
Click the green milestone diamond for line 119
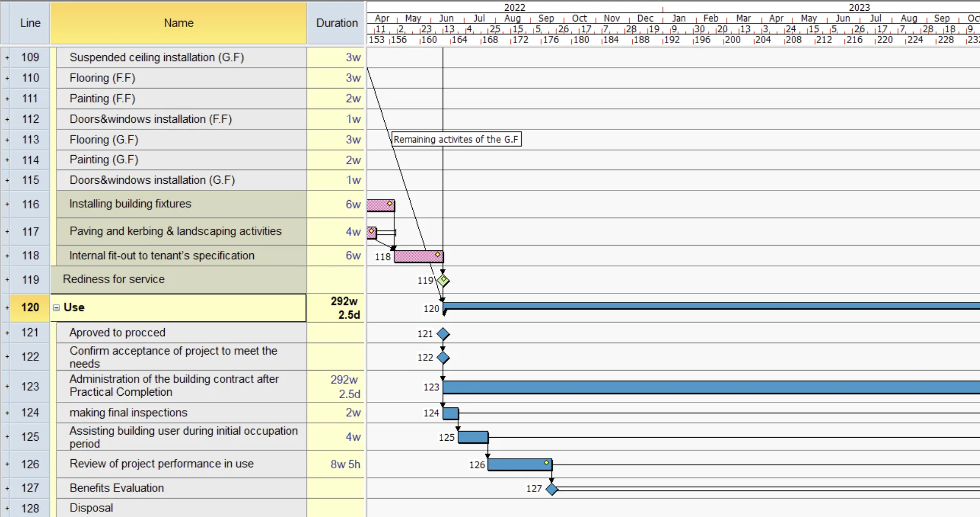[x=443, y=281]
